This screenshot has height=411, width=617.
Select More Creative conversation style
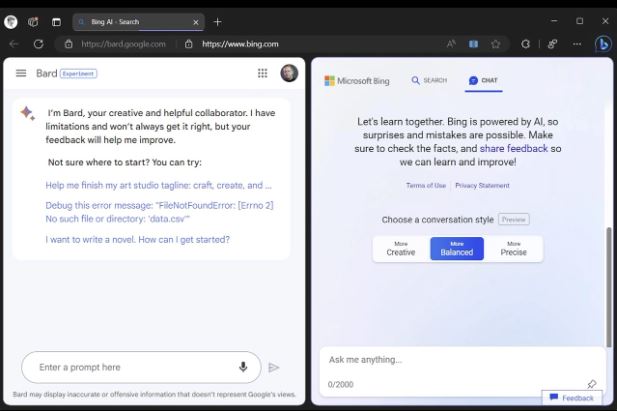tap(401, 249)
